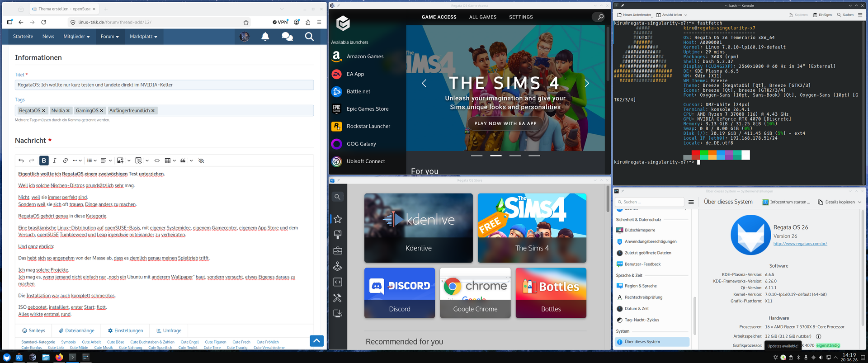Expand the Forum dropdown menu

coord(109,37)
